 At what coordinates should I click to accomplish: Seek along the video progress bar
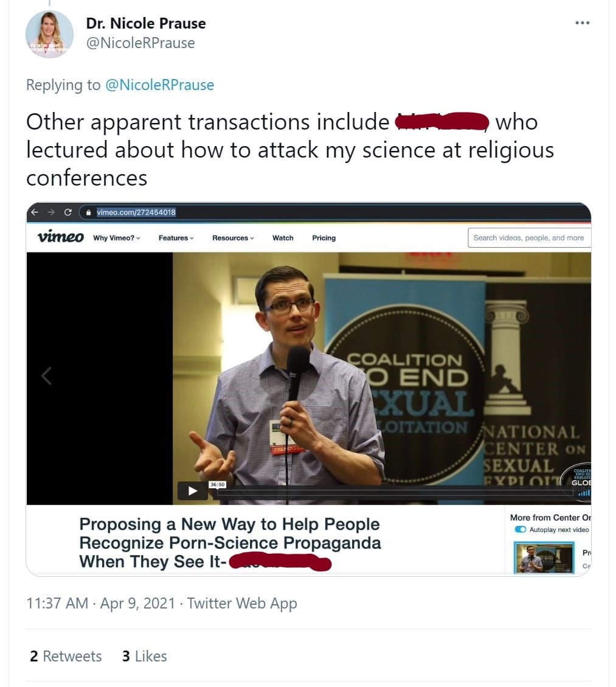tap(395, 492)
